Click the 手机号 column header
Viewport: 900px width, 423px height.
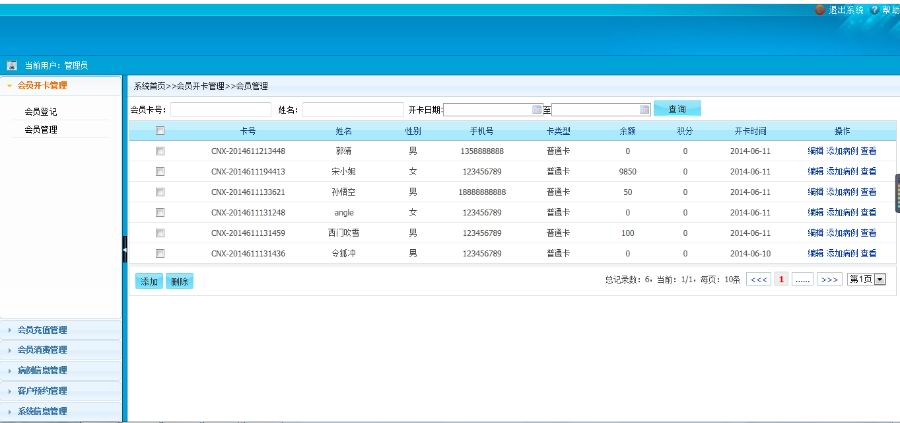(x=482, y=131)
